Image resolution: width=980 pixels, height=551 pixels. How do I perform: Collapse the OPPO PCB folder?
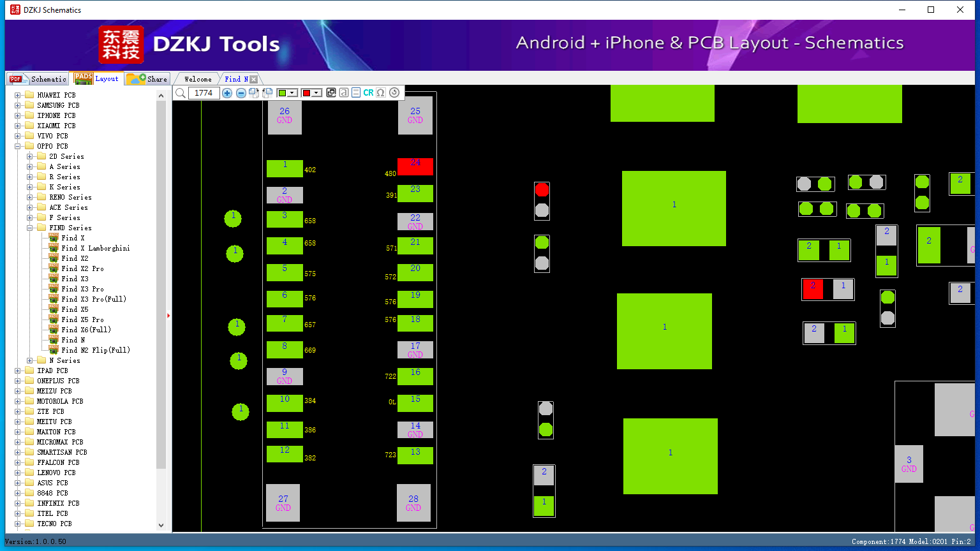tap(18, 146)
